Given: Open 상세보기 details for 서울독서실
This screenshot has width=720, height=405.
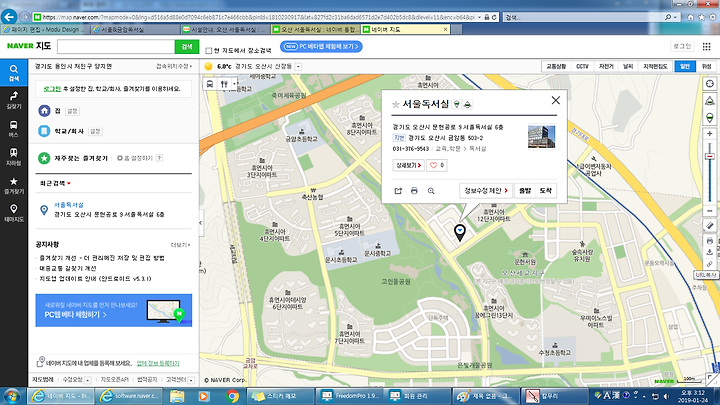Looking at the screenshot, I should coord(408,165).
